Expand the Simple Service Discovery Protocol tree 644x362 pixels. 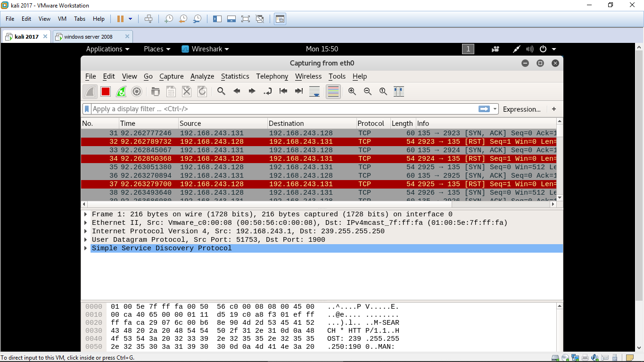point(86,248)
